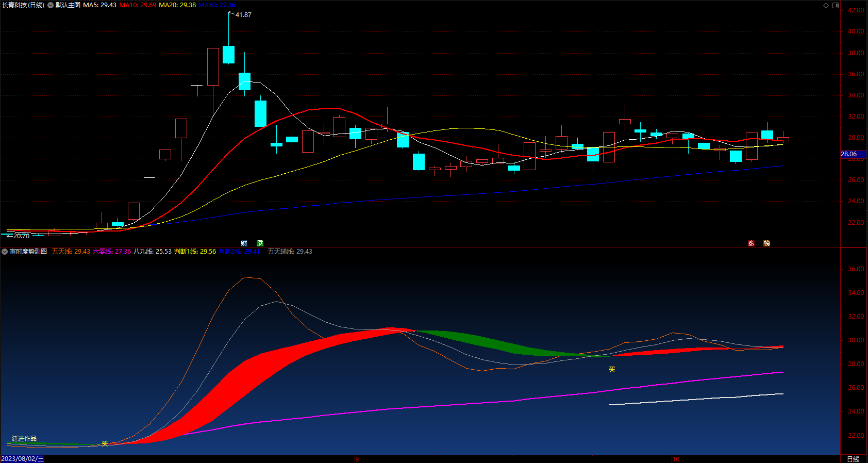868x463 pixels.
Task: Click the 日线 period button at bottom right
Action: coord(854,459)
